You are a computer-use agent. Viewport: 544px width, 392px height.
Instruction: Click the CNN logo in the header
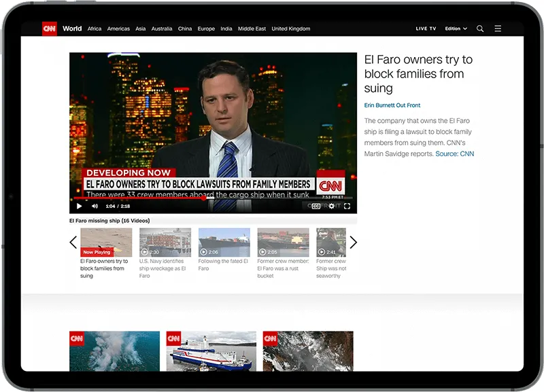click(49, 29)
